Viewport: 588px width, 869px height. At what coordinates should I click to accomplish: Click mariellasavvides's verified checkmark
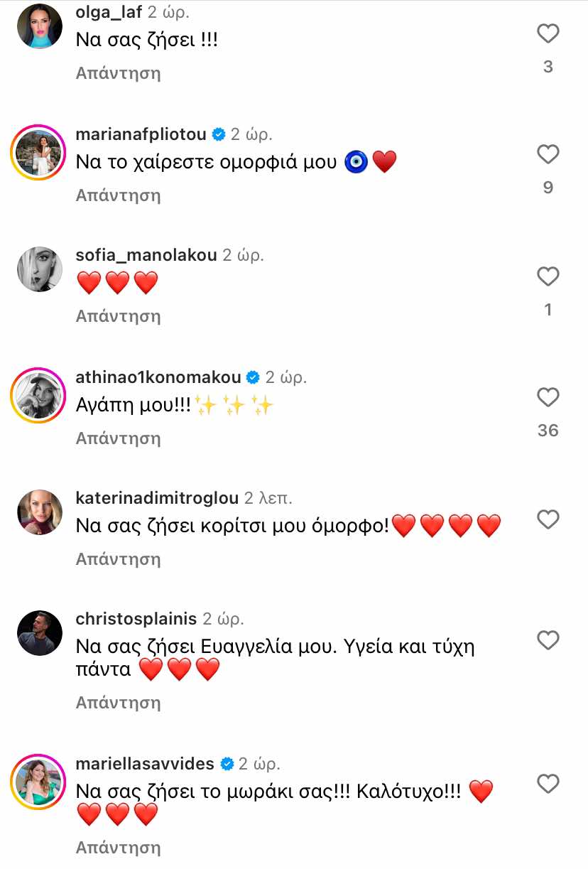[x=227, y=765]
